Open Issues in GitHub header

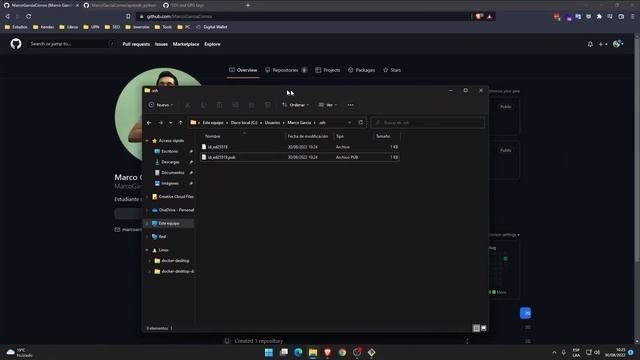pos(161,44)
